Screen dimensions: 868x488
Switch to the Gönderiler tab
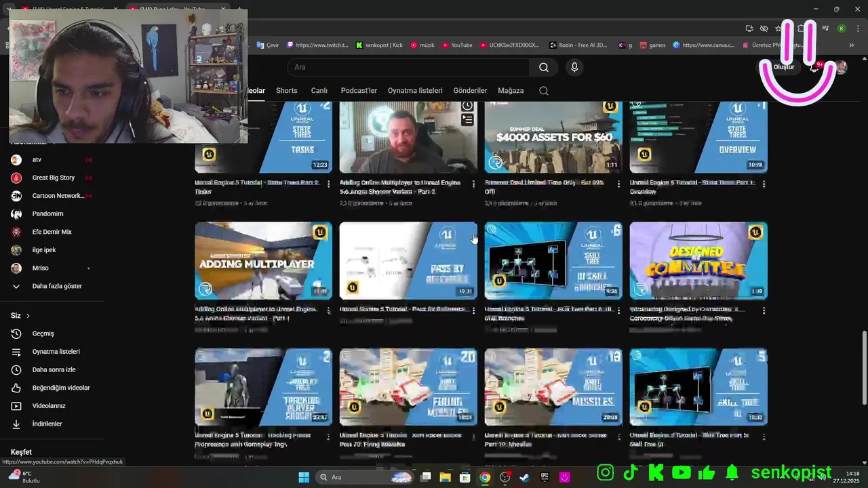(470, 91)
